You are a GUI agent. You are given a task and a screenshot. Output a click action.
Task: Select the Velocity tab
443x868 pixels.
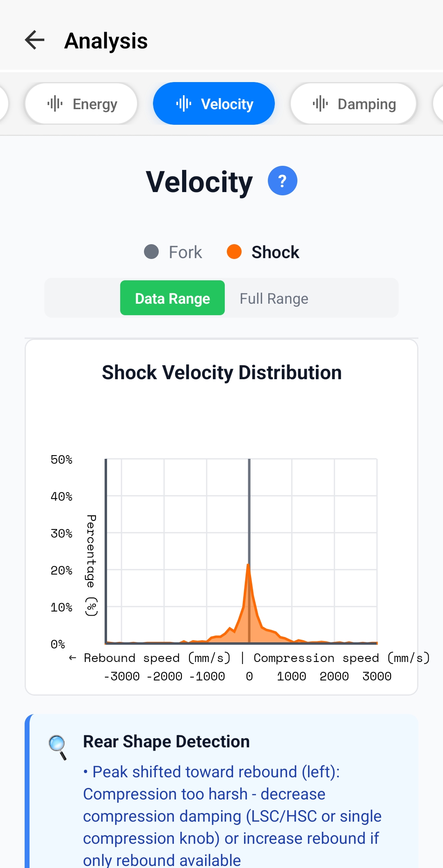click(x=214, y=103)
